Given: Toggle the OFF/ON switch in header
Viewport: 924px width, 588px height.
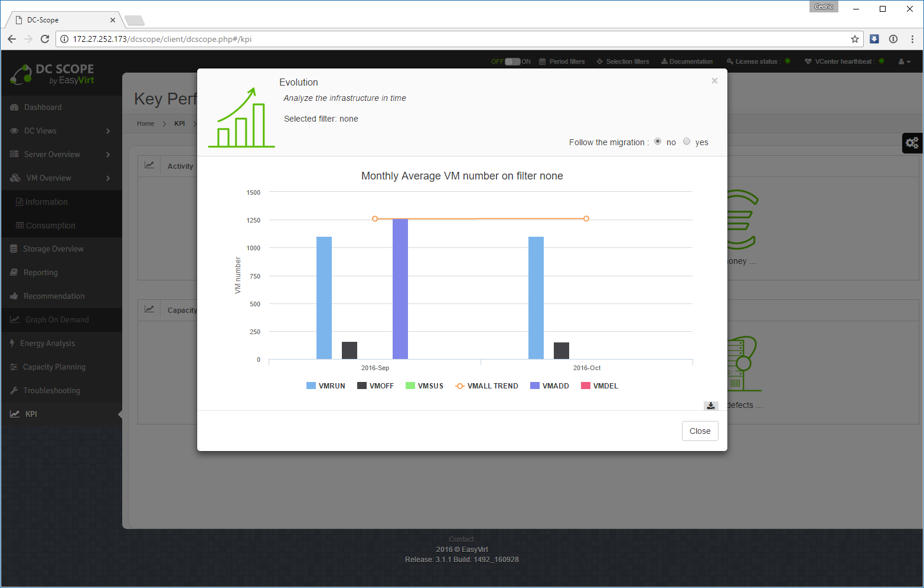Looking at the screenshot, I should 512,61.
